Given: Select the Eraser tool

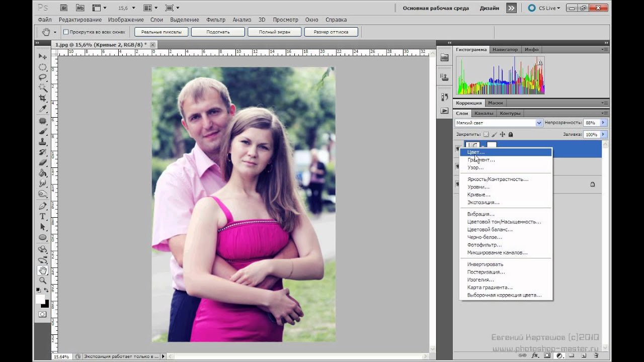Looking at the screenshot, I should (43, 162).
